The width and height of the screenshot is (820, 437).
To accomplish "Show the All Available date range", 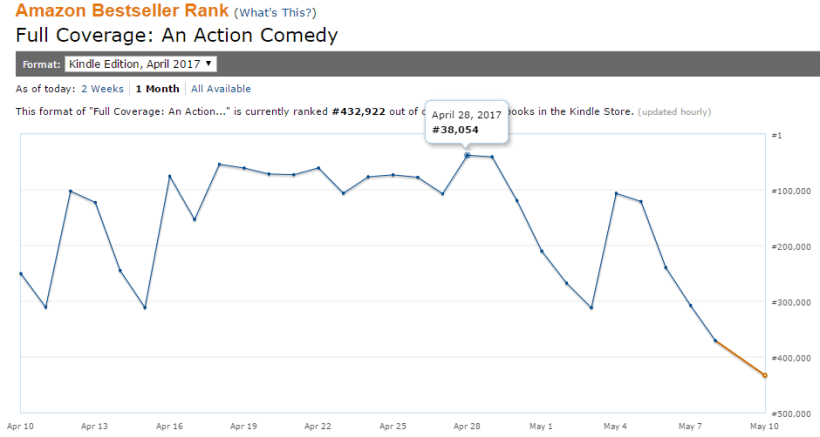I will tap(221, 89).
